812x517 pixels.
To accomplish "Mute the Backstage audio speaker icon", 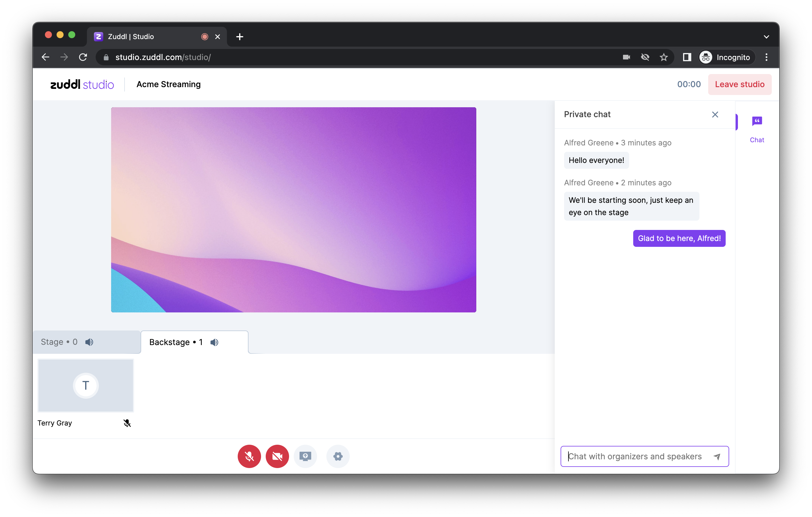I will [214, 342].
